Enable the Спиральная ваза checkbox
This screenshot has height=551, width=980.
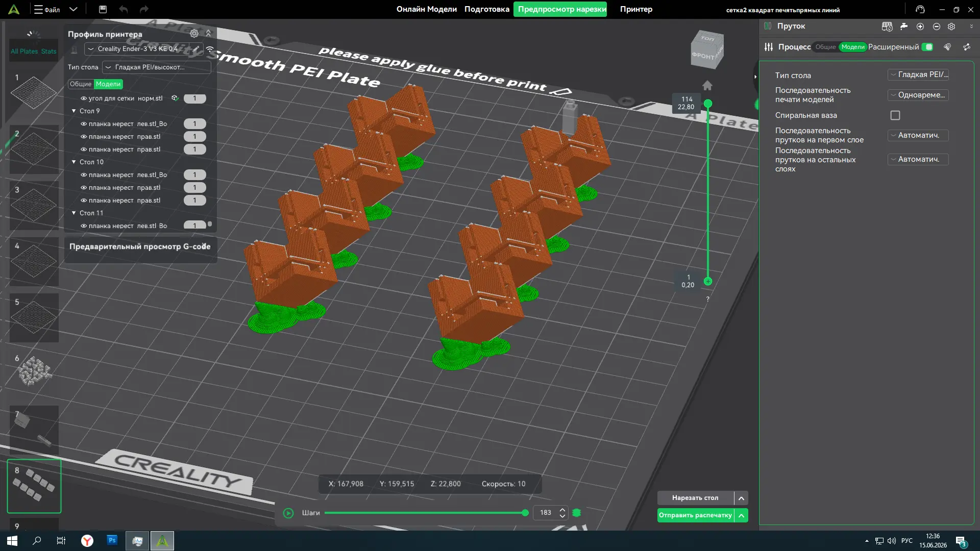895,115
